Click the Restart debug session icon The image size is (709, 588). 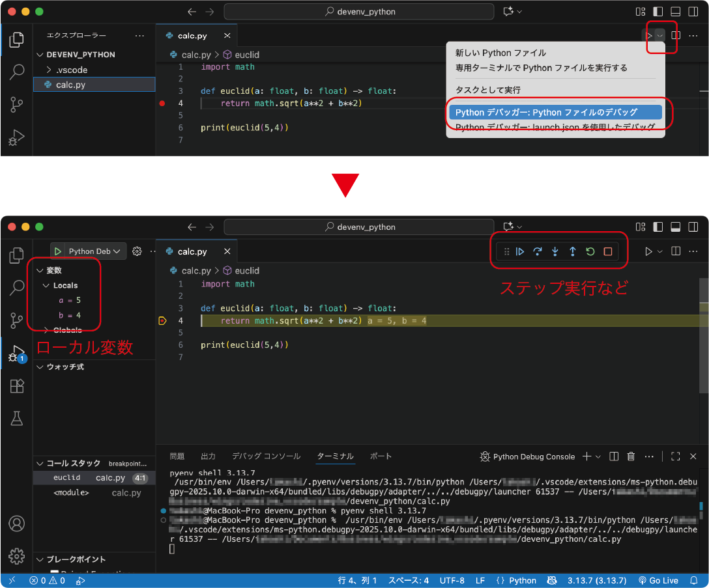589,251
